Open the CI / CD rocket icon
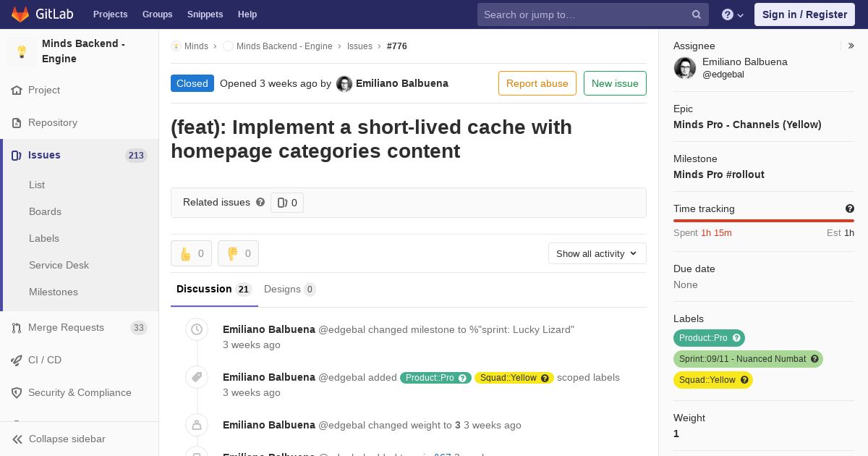The image size is (868, 456). 17,360
